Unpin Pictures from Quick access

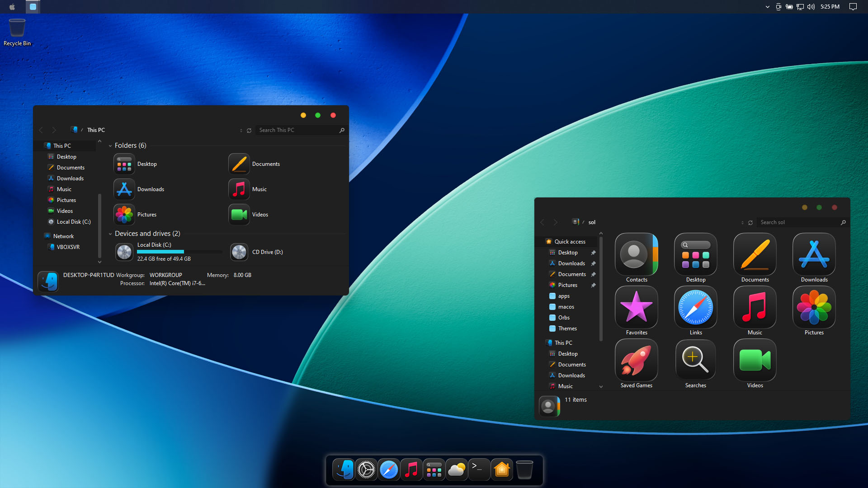(594, 285)
